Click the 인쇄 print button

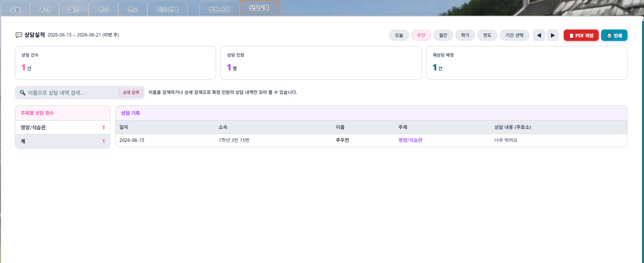point(614,35)
